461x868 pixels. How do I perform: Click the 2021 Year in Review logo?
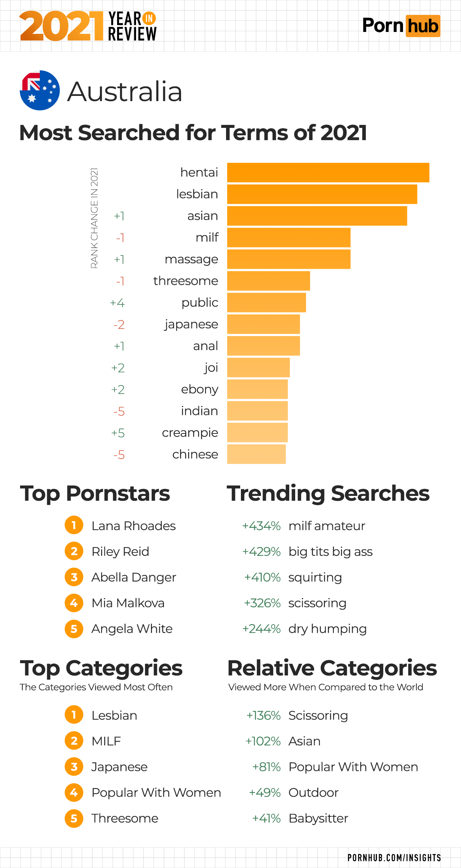[x=88, y=26]
